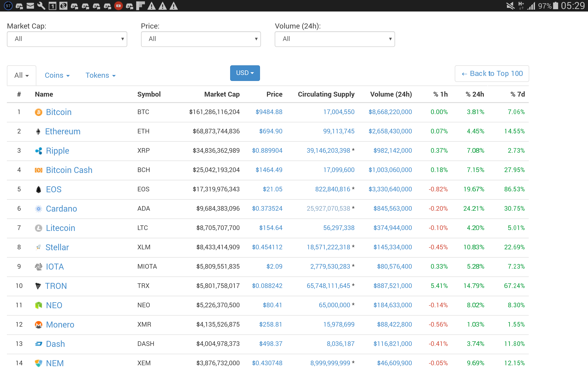This screenshot has width=588, height=368.
Task: Open the Price filter dropdown
Action: pyautogui.click(x=201, y=39)
